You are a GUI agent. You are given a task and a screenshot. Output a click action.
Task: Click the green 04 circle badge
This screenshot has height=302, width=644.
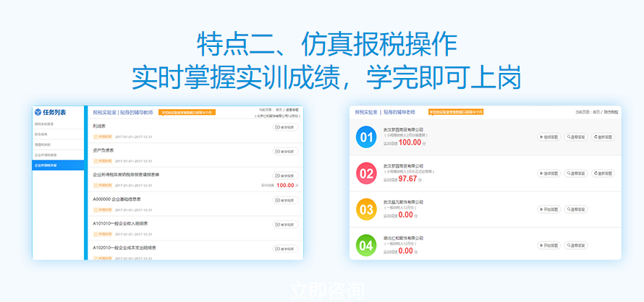367,245
